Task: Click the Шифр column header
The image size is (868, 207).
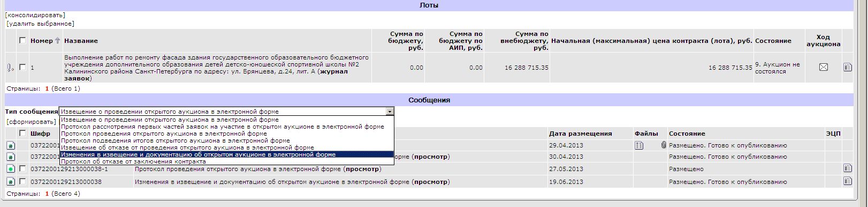Action: (41, 134)
